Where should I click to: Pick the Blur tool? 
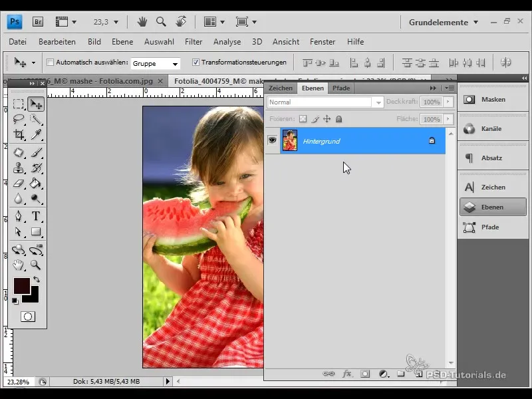click(19, 198)
